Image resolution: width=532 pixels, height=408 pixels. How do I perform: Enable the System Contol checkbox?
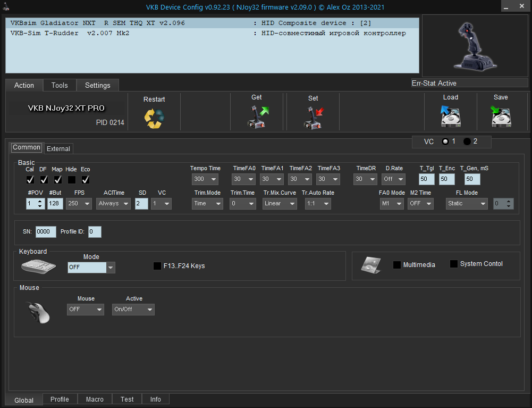click(454, 264)
